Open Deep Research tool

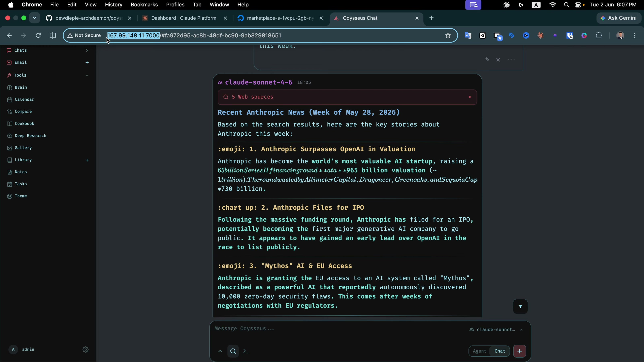coord(30,136)
